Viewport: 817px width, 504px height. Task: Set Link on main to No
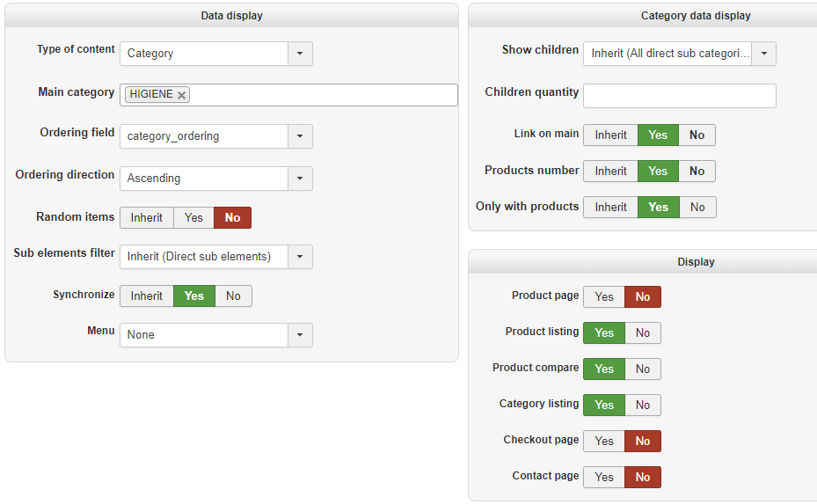[x=697, y=135]
